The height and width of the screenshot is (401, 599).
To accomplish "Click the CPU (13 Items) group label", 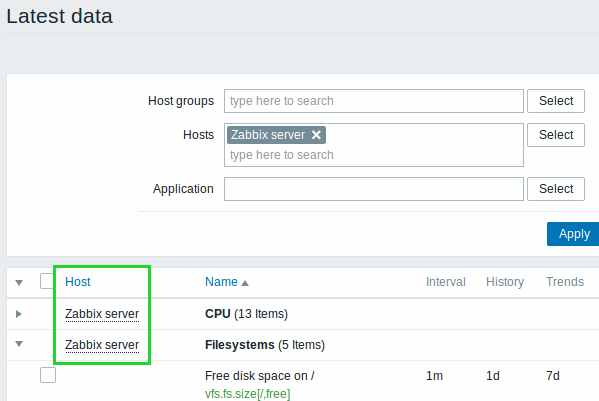I will pos(246,314).
